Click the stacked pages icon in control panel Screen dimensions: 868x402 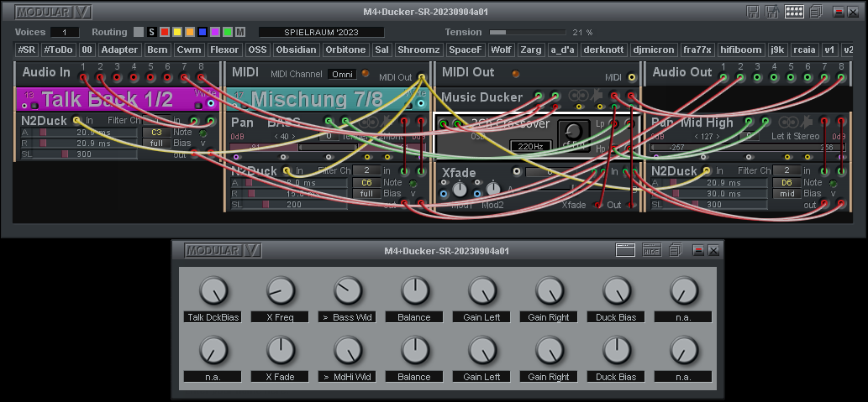coord(675,250)
